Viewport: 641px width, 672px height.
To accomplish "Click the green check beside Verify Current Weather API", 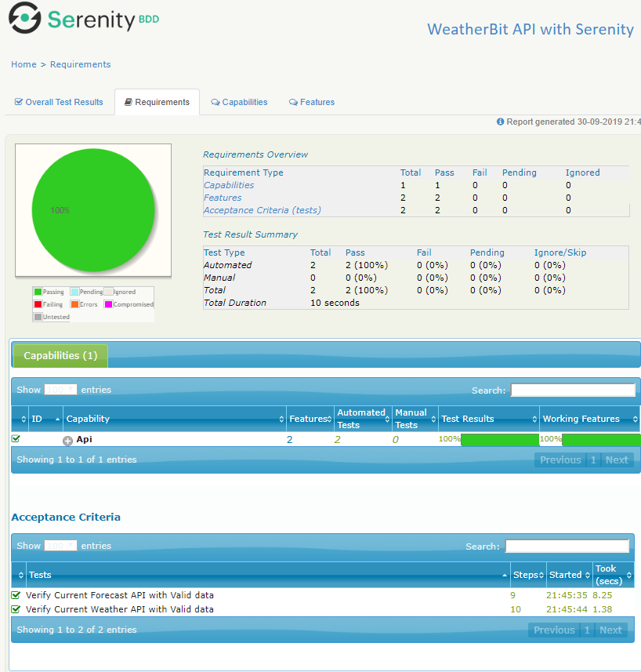I will [x=16, y=609].
